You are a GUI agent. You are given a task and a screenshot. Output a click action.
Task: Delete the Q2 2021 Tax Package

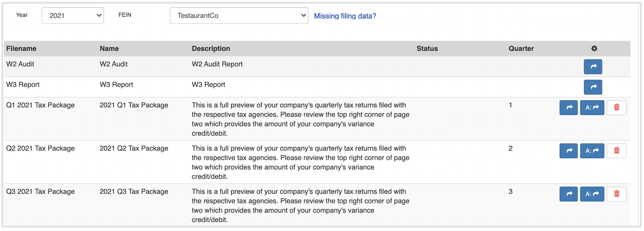(616, 151)
